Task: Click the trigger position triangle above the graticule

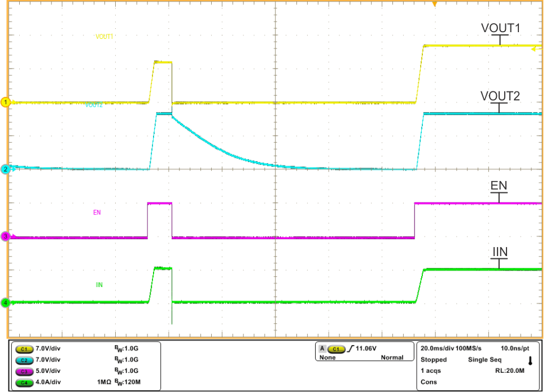Action: pyautogui.click(x=435, y=5)
